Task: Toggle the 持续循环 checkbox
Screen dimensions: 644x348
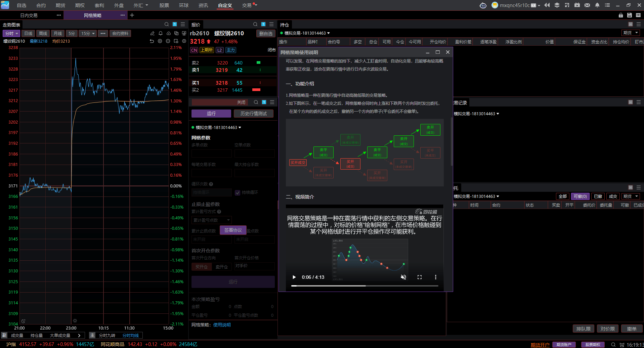Action: click(238, 192)
